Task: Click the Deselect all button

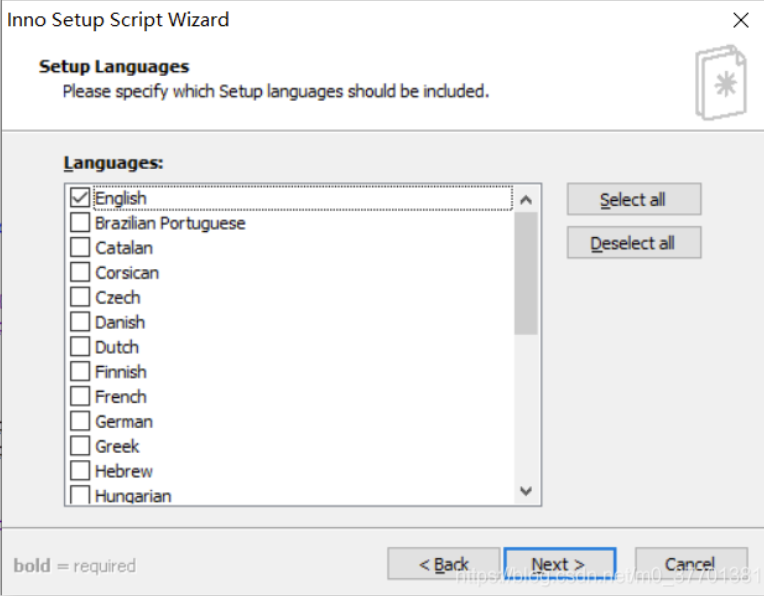Action: 634,243
